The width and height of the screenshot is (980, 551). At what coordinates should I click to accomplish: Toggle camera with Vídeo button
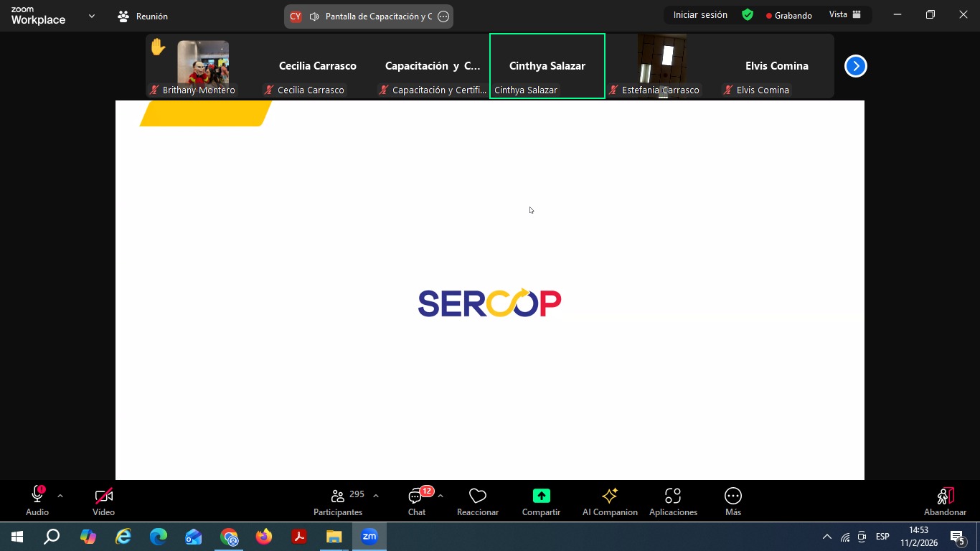pyautogui.click(x=103, y=496)
